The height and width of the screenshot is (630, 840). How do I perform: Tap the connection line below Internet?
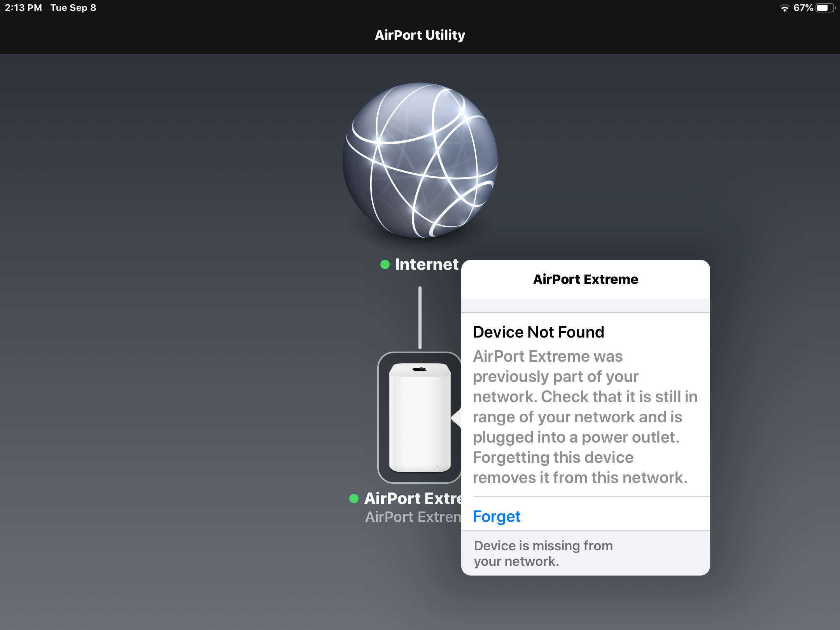coord(420,317)
